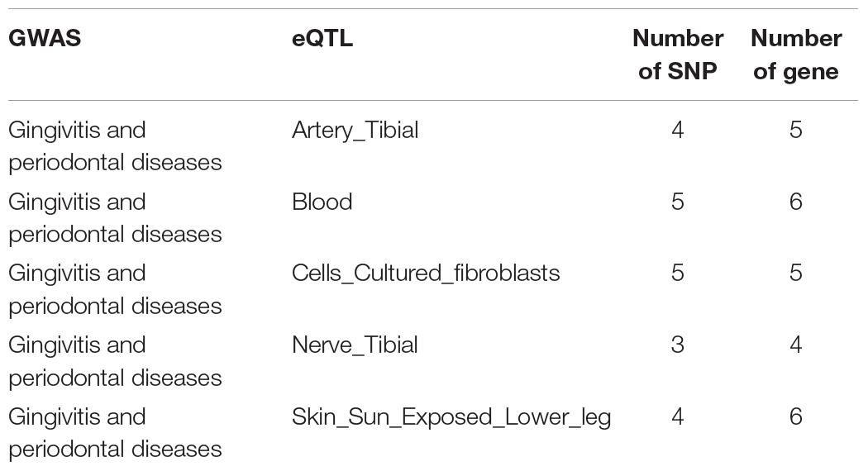Screen dimensions: 868x471
Task: Click SNP count 4 for Artery_Tibial
Action: [x=678, y=130]
